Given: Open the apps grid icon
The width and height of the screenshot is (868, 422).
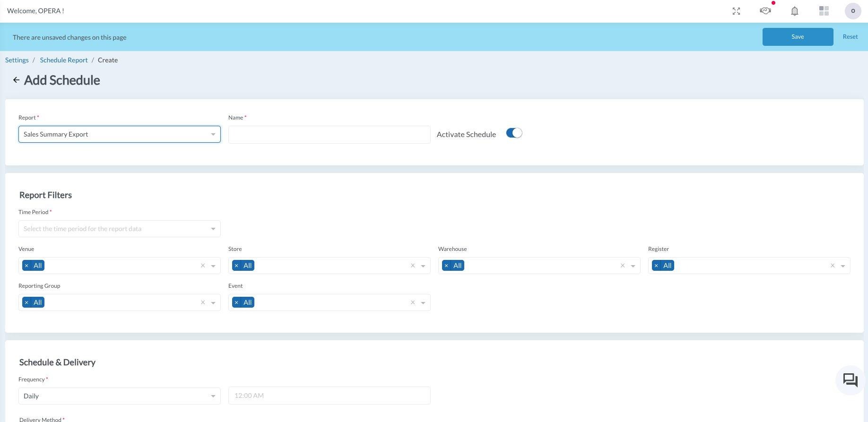Looking at the screenshot, I should [x=824, y=11].
